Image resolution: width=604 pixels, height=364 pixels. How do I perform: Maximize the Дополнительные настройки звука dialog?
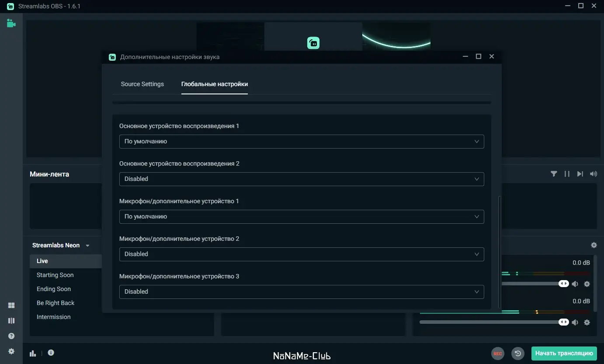pyautogui.click(x=479, y=56)
